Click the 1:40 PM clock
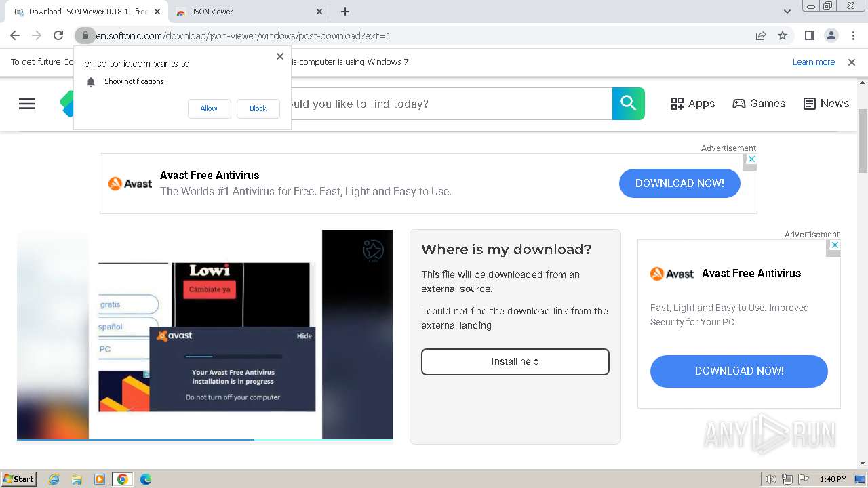 click(833, 479)
